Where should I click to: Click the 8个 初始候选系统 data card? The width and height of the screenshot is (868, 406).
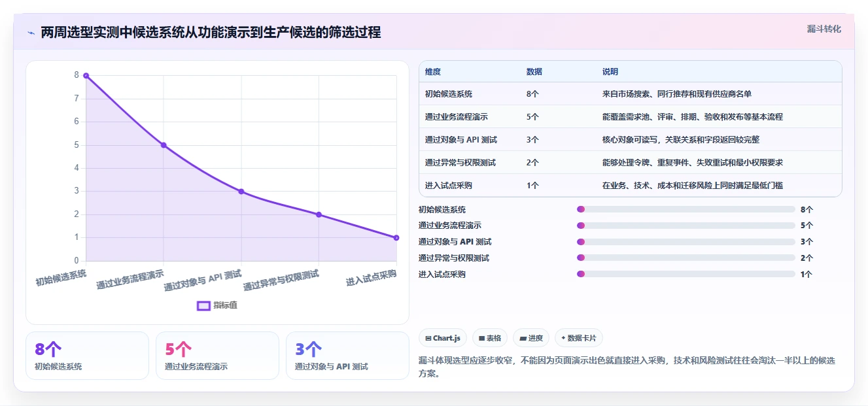87,356
